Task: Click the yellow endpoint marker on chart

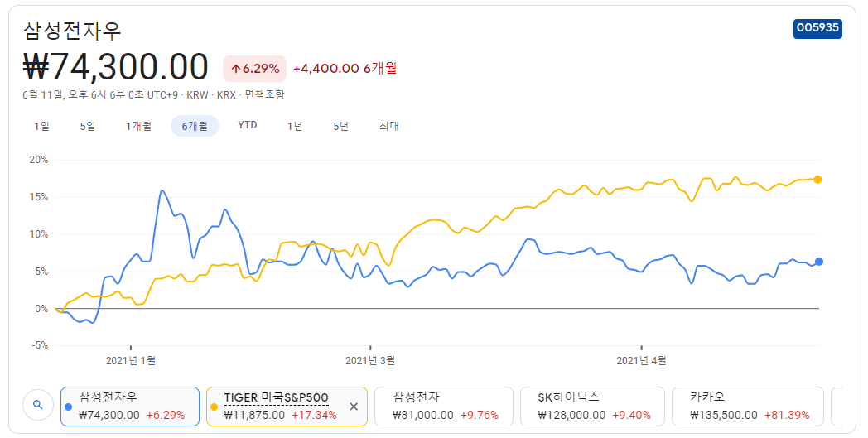Action: point(817,180)
